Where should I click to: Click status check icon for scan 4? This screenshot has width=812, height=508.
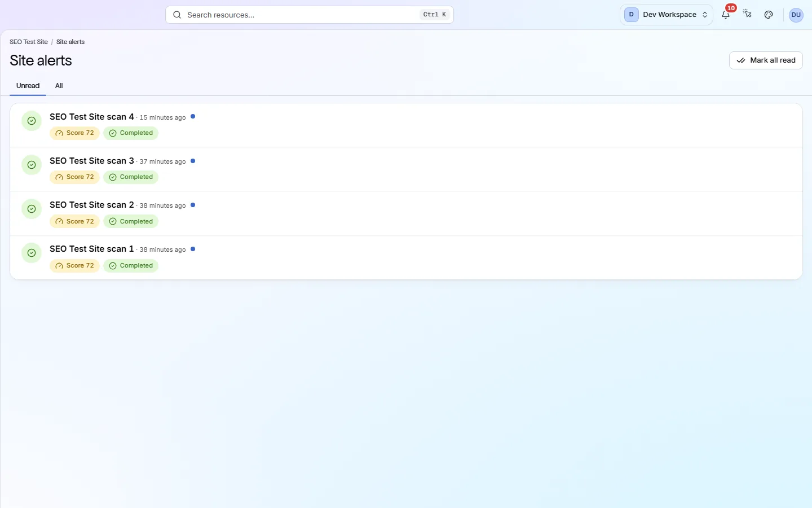[32, 121]
